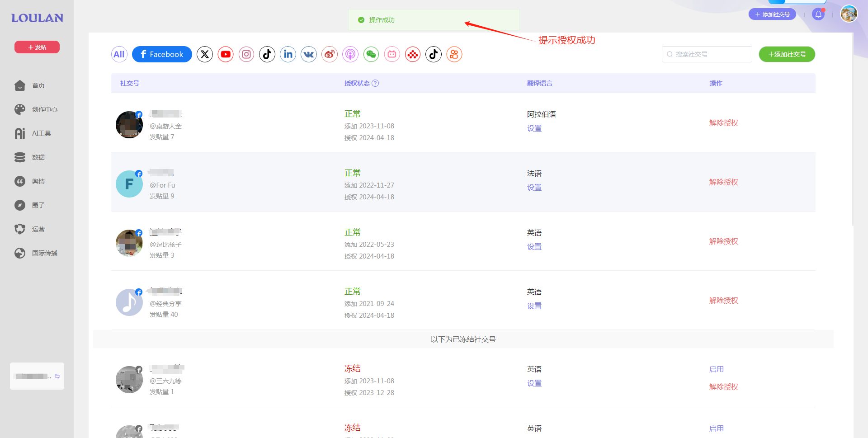868x438 pixels.
Task: Click avatar of 逗比孩子 account
Action: [x=129, y=243]
